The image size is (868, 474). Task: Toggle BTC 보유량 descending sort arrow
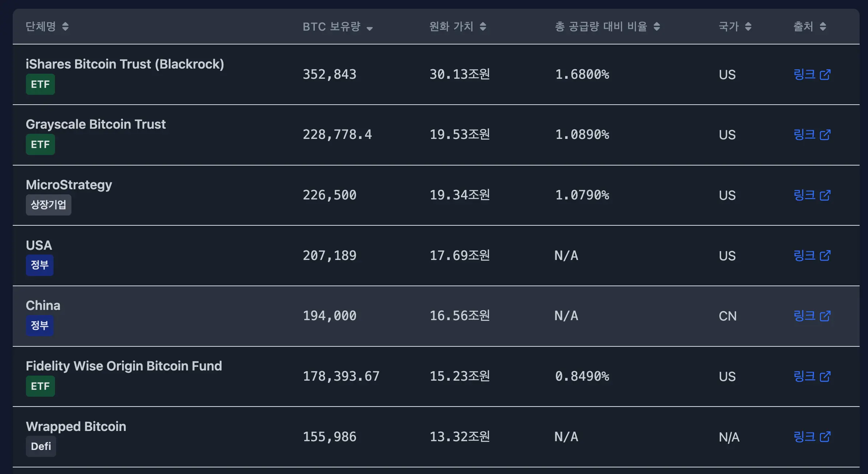[370, 28]
